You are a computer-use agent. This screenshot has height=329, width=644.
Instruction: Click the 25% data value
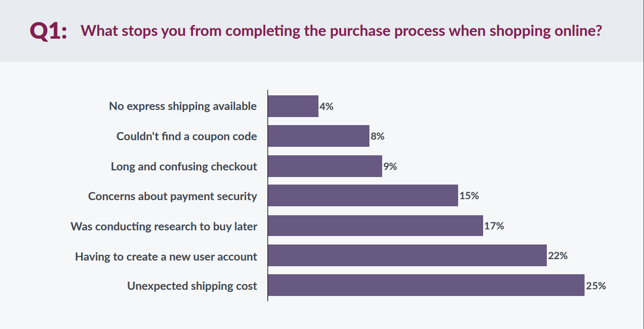(596, 286)
